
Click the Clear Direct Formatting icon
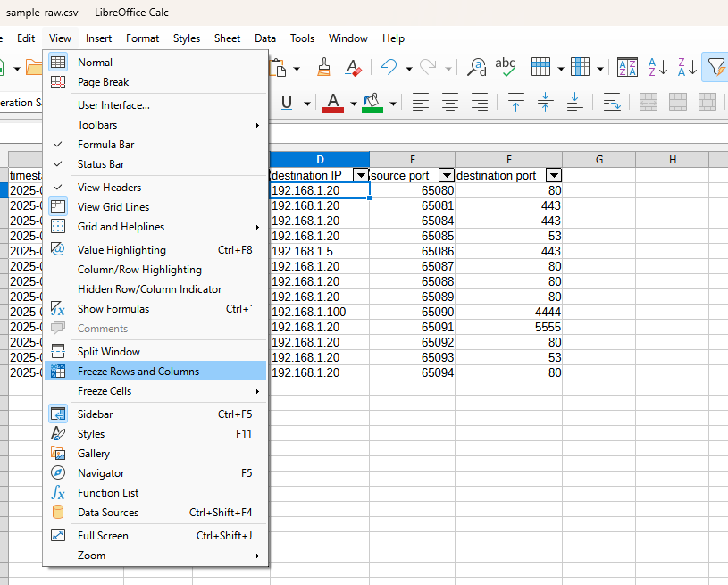coord(353,67)
